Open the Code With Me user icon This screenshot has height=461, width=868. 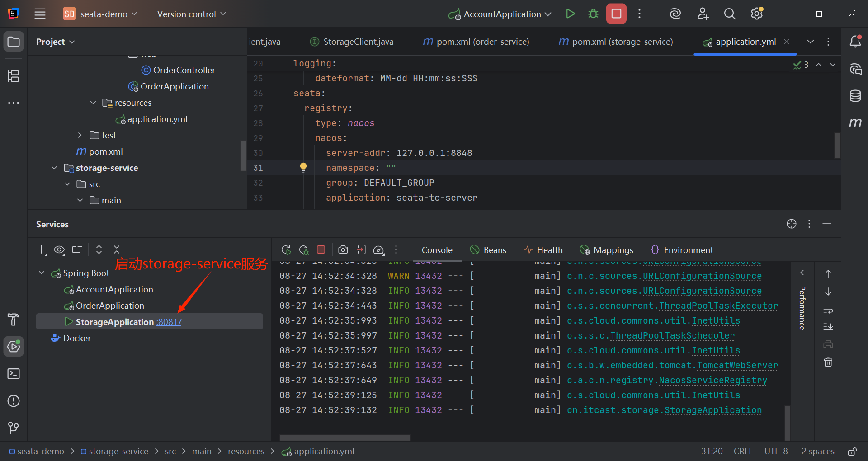tap(703, 14)
